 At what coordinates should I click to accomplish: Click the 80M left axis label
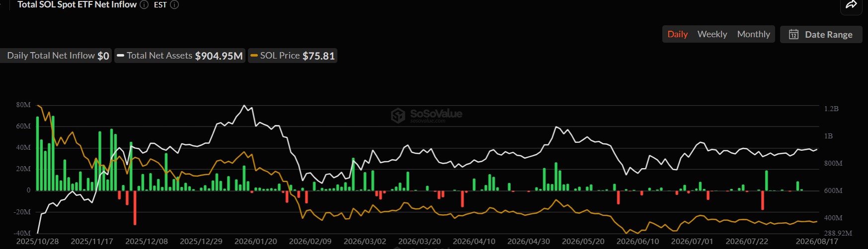click(x=23, y=105)
